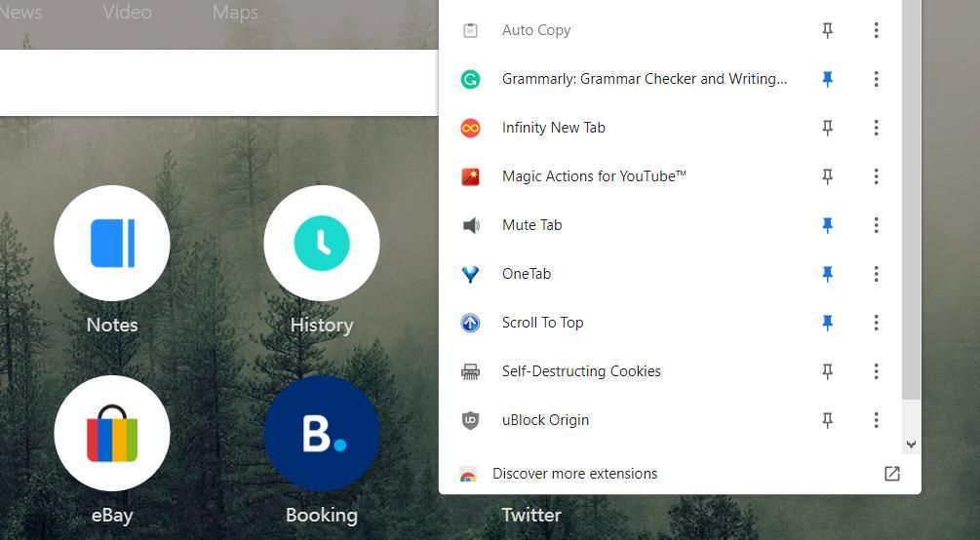Click the Notes label

(112, 325)
